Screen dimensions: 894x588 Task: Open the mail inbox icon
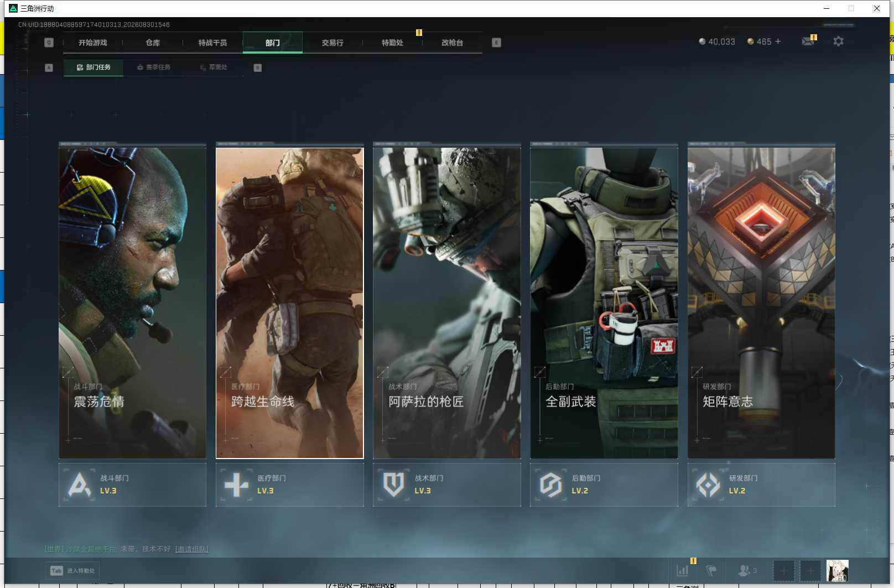tap(808, 41)
